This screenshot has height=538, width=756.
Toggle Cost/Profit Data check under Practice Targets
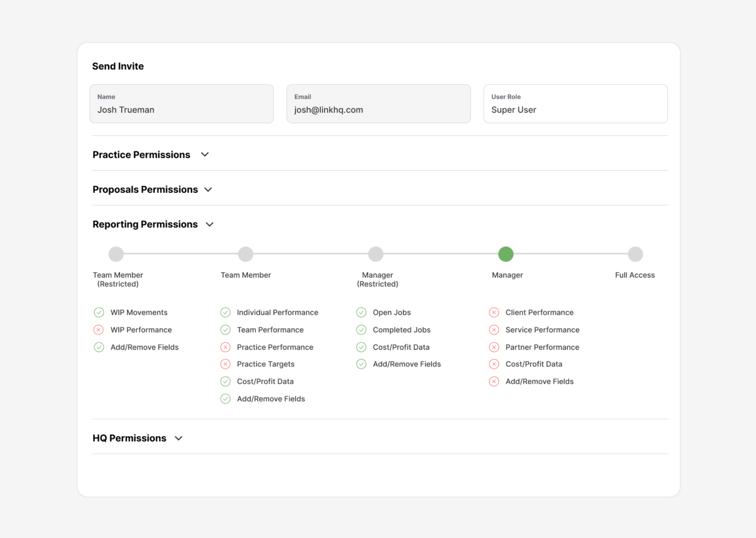tap(225, 381)
